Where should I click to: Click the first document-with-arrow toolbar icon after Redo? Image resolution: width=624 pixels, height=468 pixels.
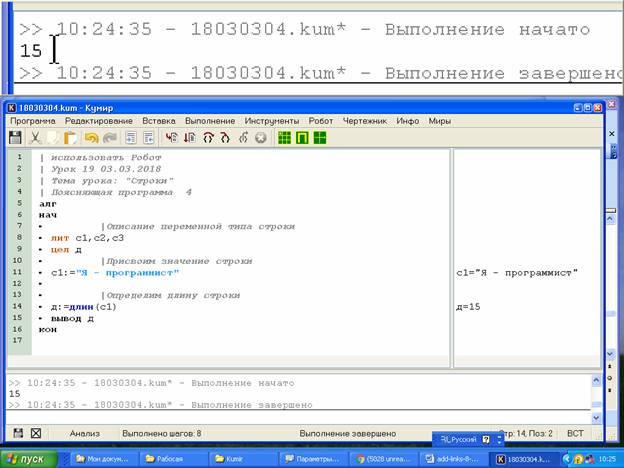(x=131, y=138)
